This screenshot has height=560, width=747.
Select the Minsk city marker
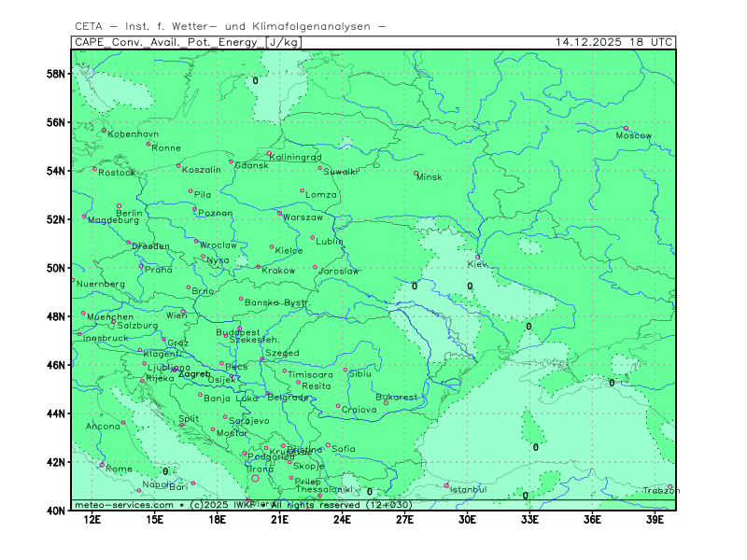tap(416, 173)
